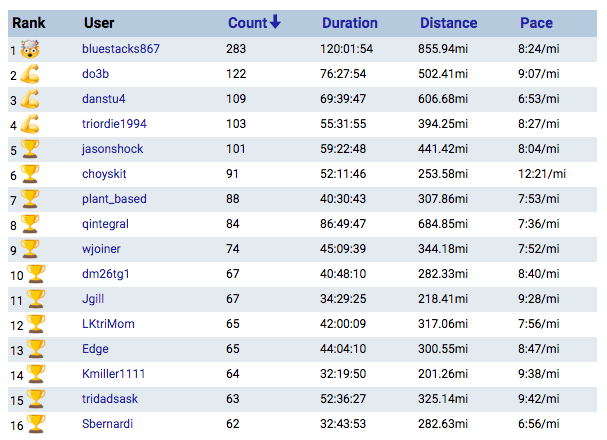Click the trophy icon beside jasonshock
Screen dimensions: 607x440
tap(29, 148)
